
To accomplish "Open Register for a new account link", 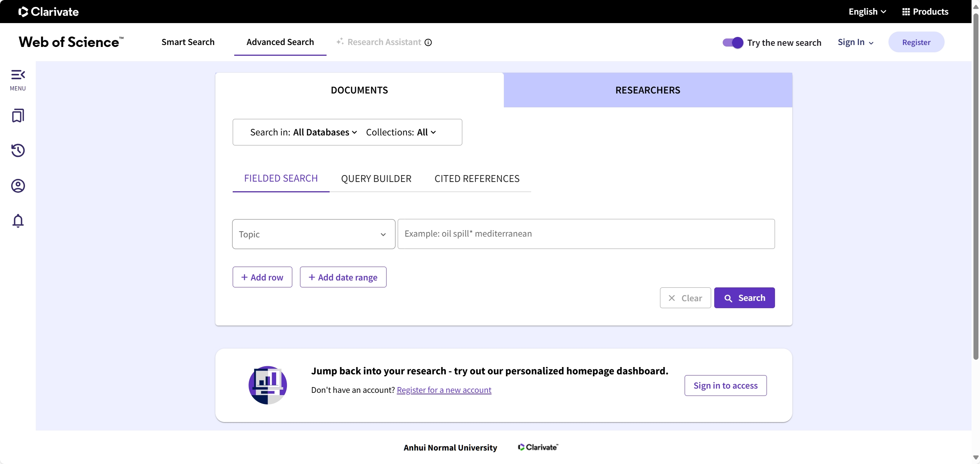I will pos(444,390).
